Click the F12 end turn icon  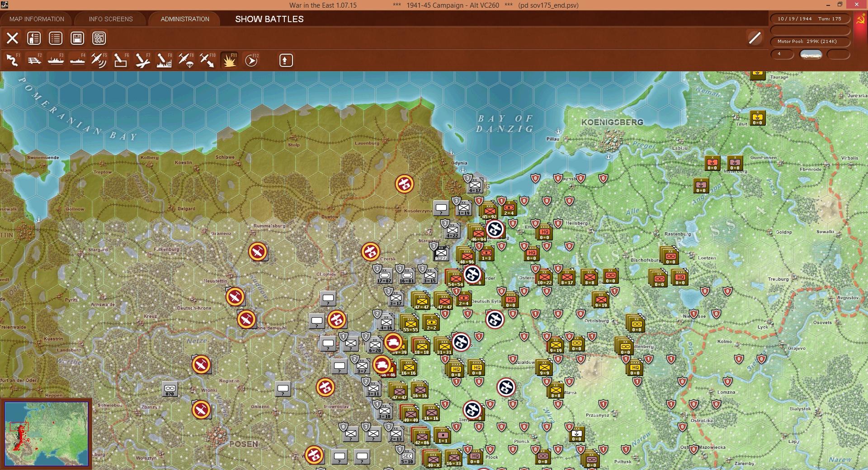tap(251, 60)
